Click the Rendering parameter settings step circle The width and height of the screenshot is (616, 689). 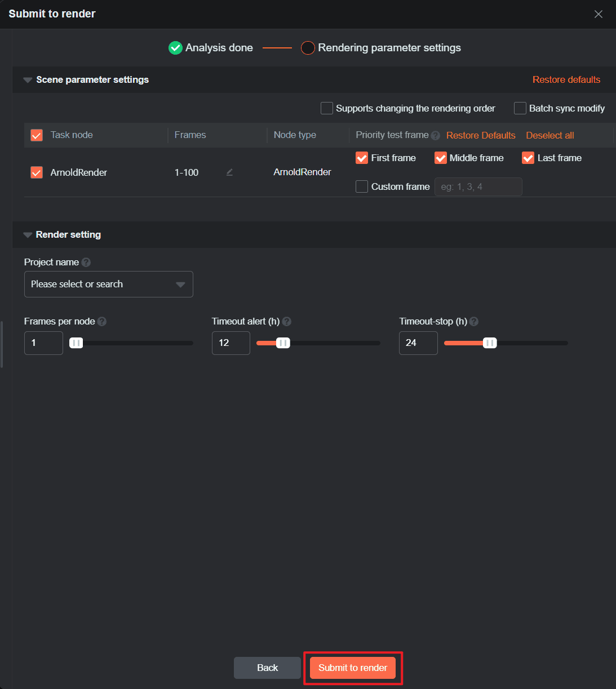click(x=308, y=48)
